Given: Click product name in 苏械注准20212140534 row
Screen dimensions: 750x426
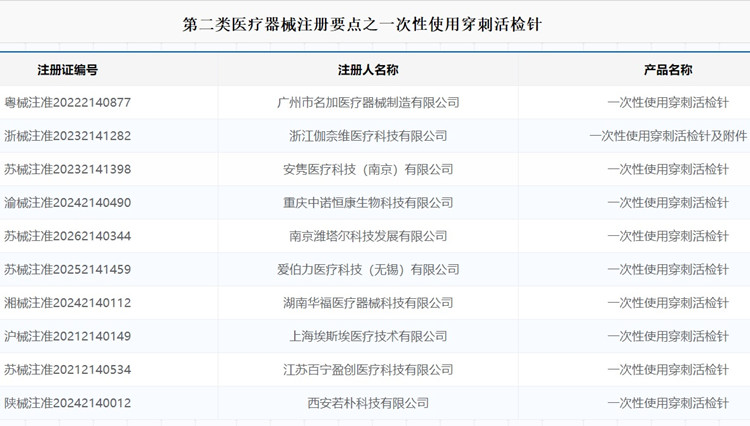Looking at the screenshot, I should [x=668, y=370].
